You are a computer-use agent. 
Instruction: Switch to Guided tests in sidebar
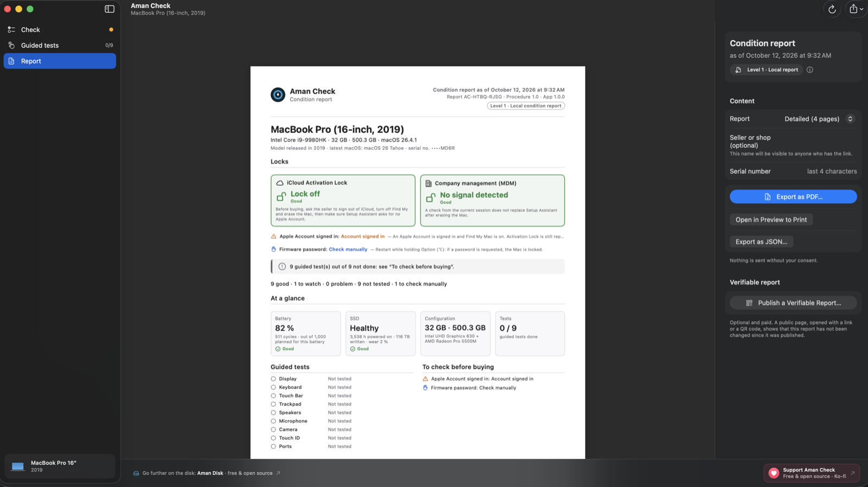60,46
